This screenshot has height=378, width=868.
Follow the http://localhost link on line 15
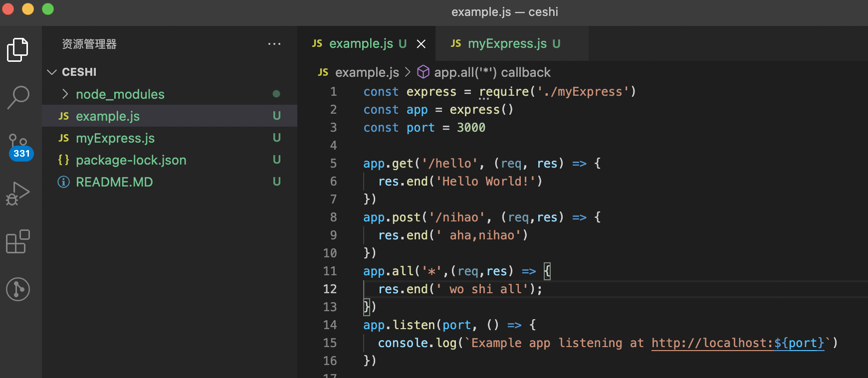(x=738, y=343)
